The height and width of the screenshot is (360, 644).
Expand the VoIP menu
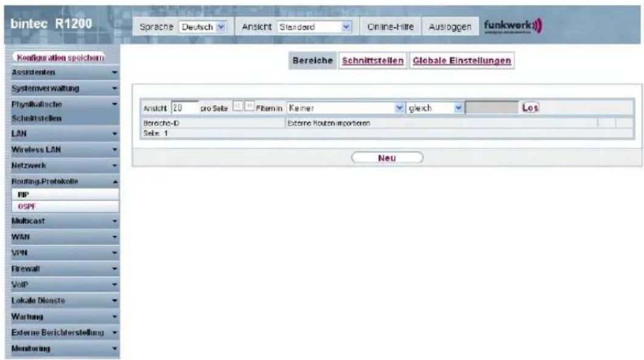tap(65, 285)
